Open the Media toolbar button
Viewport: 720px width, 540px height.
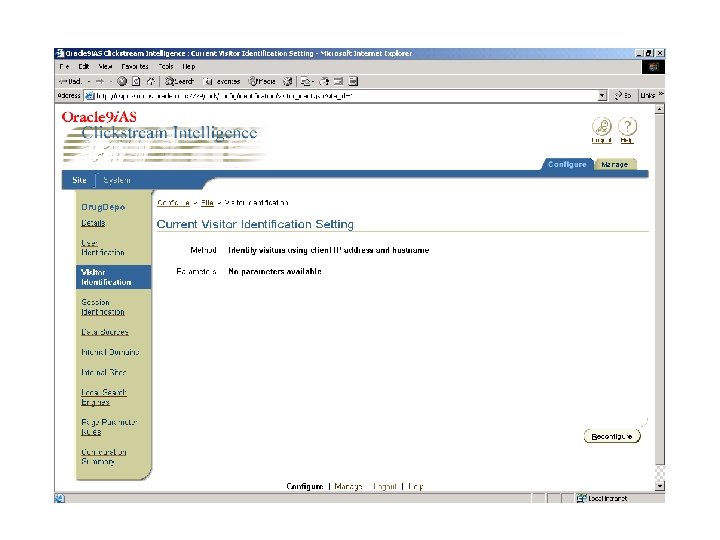click(x=262, y=82)
